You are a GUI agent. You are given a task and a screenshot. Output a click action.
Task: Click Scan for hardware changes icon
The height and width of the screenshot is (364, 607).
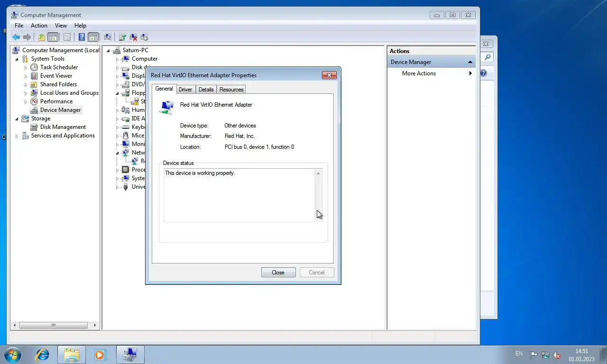pos(108,37)
